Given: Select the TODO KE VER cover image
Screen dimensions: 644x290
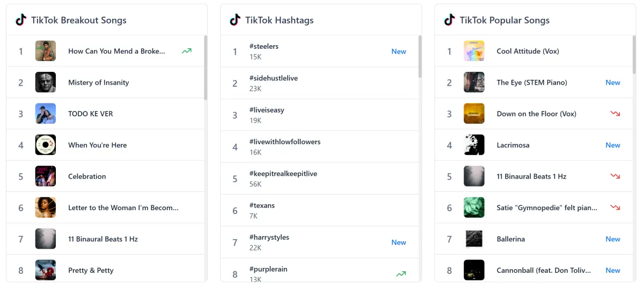Looking at the screenshot, I should [46, 114].
